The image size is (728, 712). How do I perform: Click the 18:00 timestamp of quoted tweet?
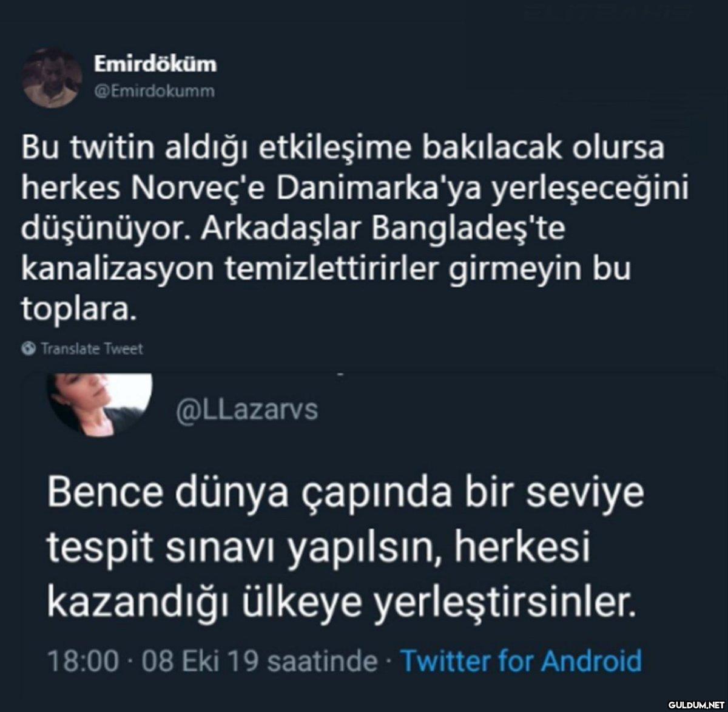pyautogui.click(x=82, y=660)
